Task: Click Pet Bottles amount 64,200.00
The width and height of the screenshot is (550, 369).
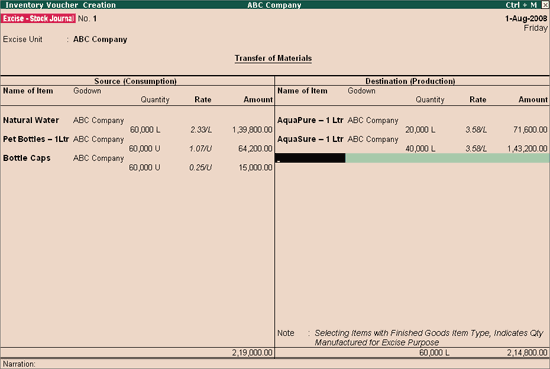Action: click(x=255, y=149)
